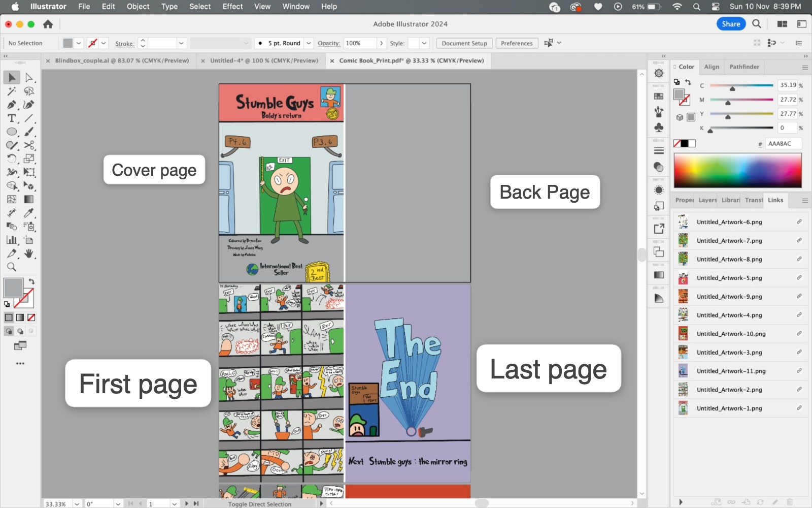Viewport: 812px width, 508px height.
Task: Toggle the link icon for Untitled_Artwork-1.png
Action: click(x=799, y=408)
